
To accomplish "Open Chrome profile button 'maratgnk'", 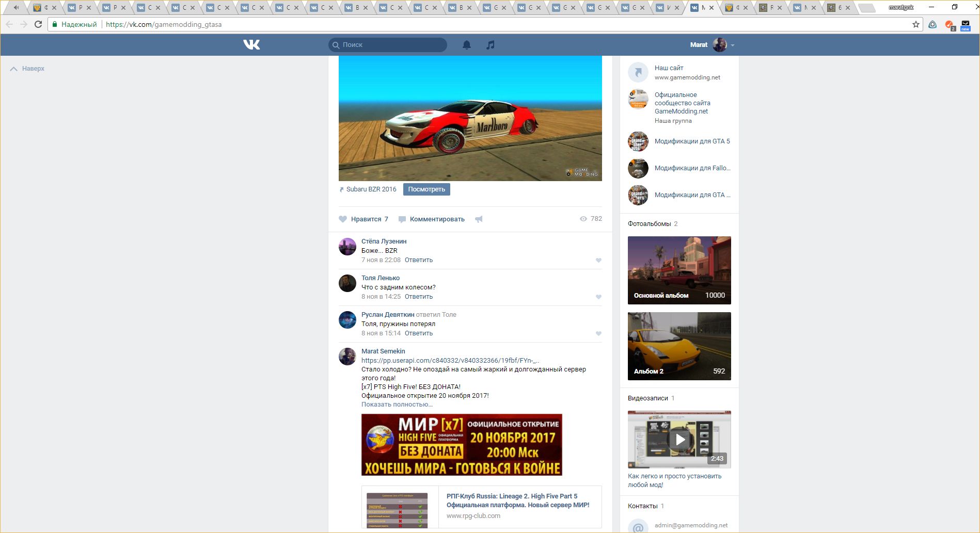I will (901, 7).
